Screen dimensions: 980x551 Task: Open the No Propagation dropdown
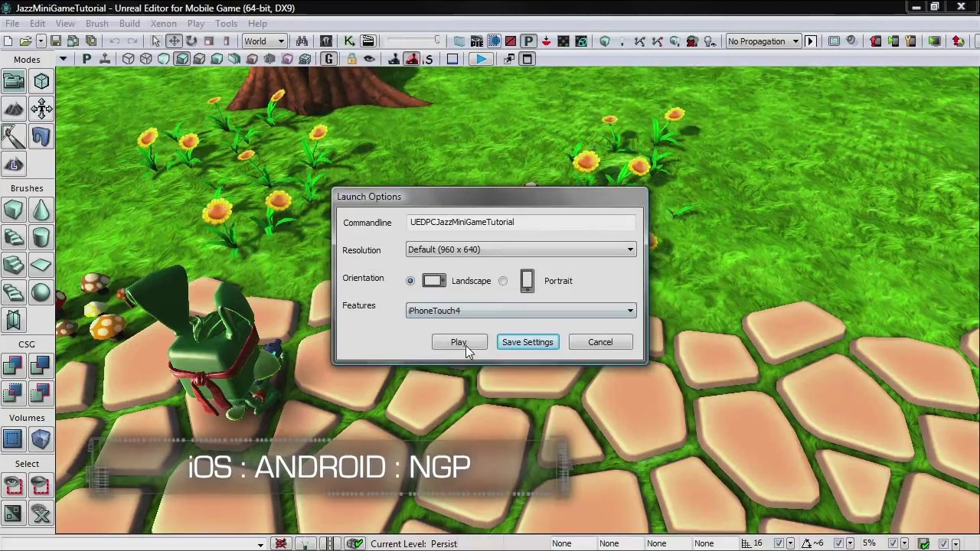pyautogui.click(x=763, y=41)
